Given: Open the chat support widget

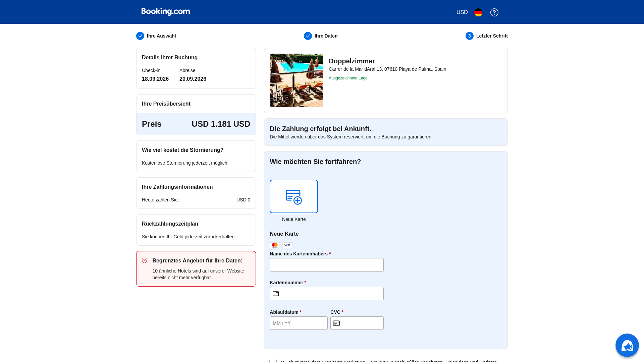Looking at the screenshot, I should pyautogui.click(x=627, y=345).
